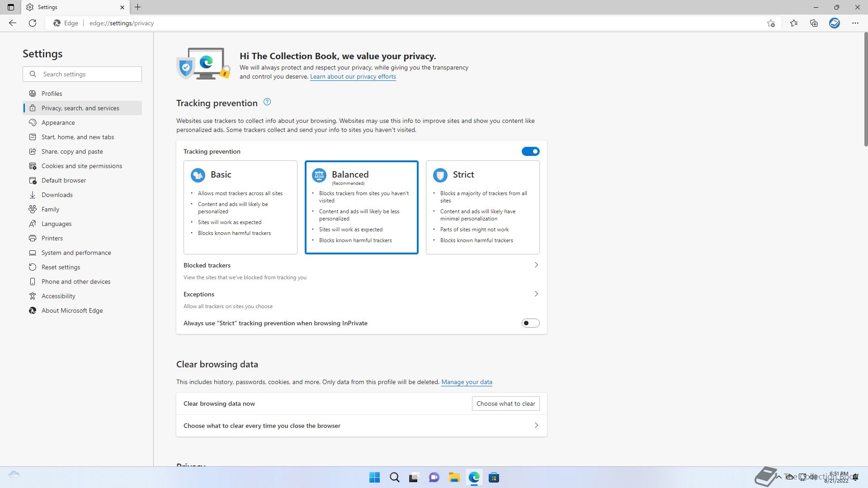Open Languages settings
Image resolution: width=868 pixels, height=488 pixels.
[x=82, y=224]
